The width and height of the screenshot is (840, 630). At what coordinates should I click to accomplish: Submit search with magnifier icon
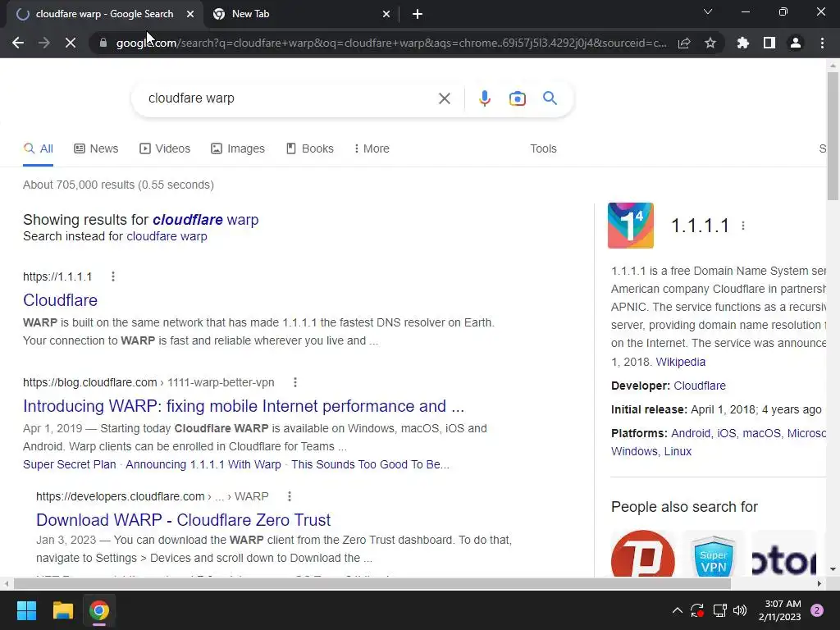tap(550, 98)
